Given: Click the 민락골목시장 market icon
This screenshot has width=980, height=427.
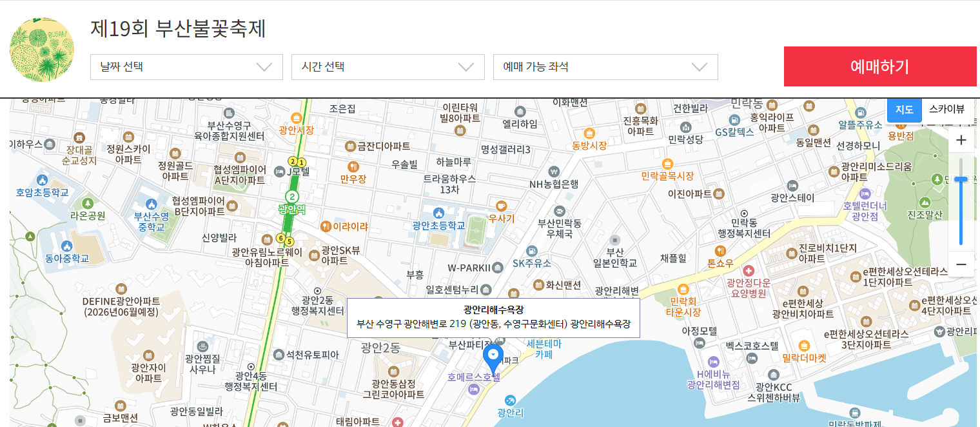Looking at the screenshot, I should point(667,163).
